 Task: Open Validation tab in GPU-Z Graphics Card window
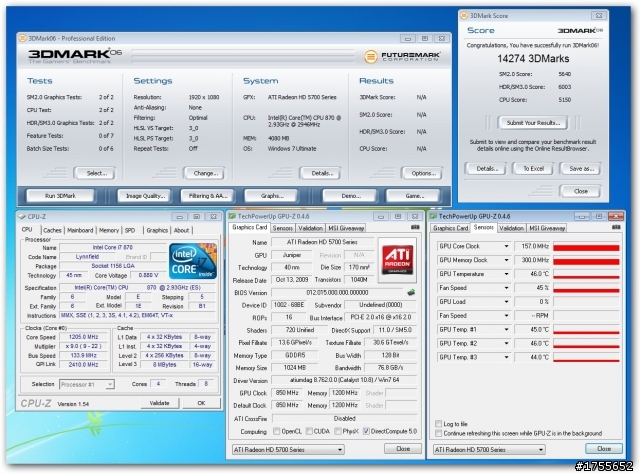pyautogui.click(x=310, y=228)
